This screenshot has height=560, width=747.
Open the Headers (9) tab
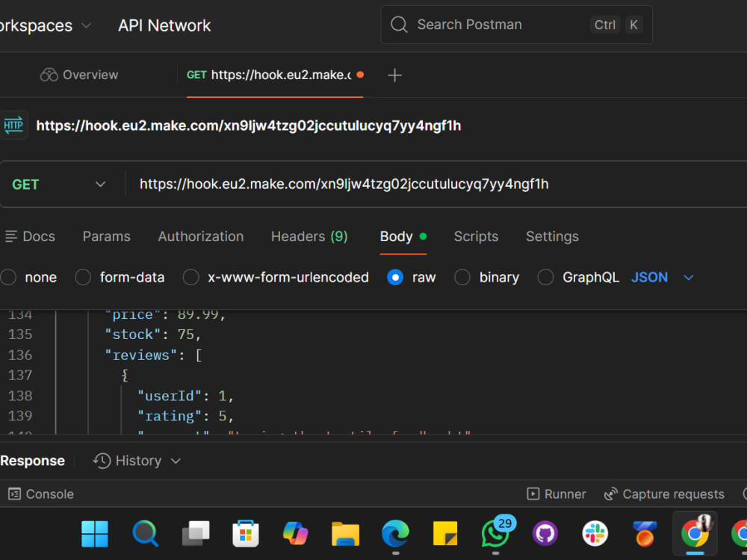pyautogui.click(x=309, y=236)
